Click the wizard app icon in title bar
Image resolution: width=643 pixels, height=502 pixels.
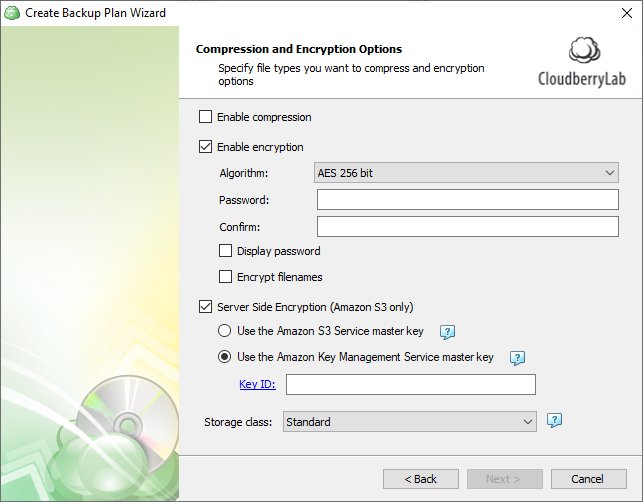12,13
